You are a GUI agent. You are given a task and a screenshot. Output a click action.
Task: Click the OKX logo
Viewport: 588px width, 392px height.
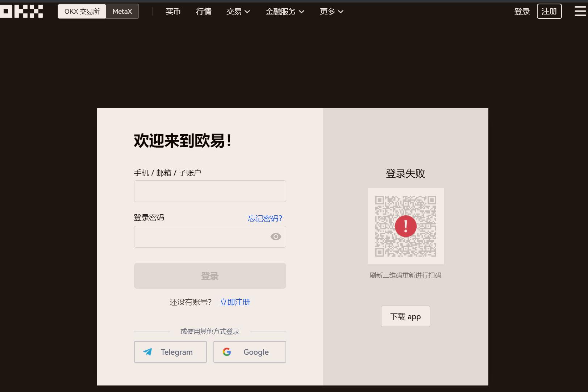point(22,11)
